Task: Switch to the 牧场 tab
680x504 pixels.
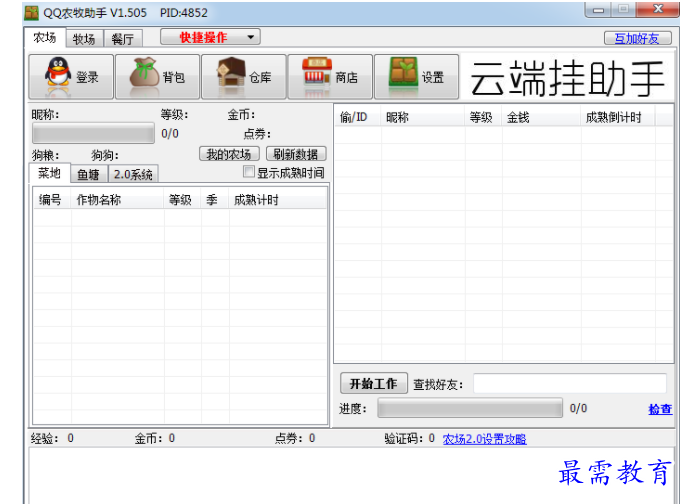Action: click(84, 39)
